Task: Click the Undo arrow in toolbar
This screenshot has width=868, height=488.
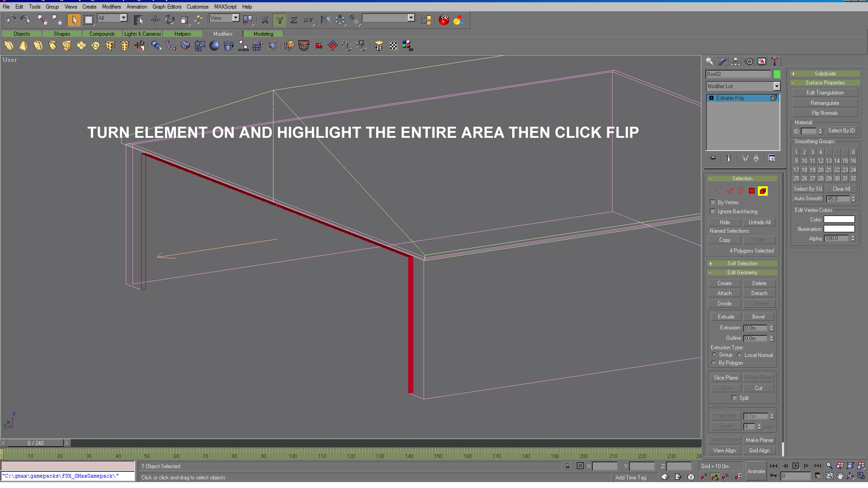Action: click(x=11, y=20)
